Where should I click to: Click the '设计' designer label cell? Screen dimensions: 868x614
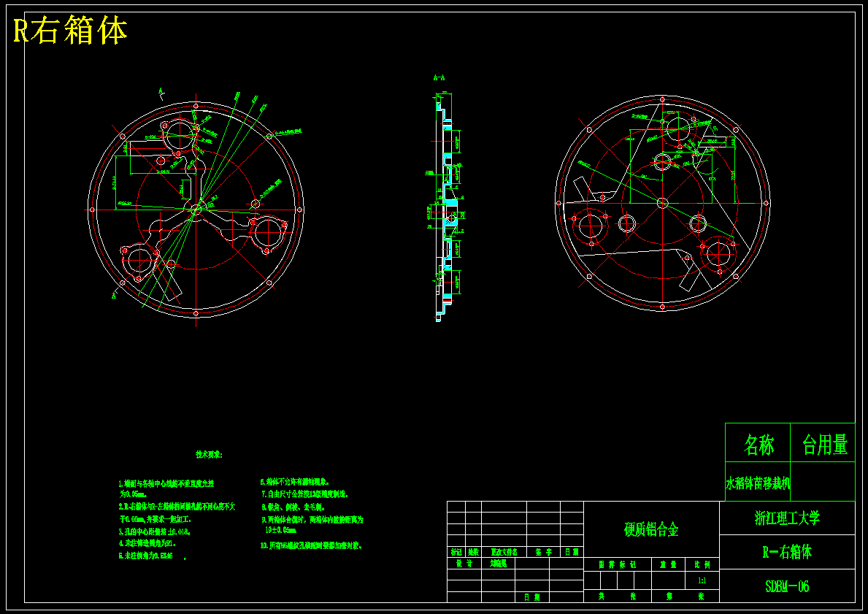tap(464, 563)
